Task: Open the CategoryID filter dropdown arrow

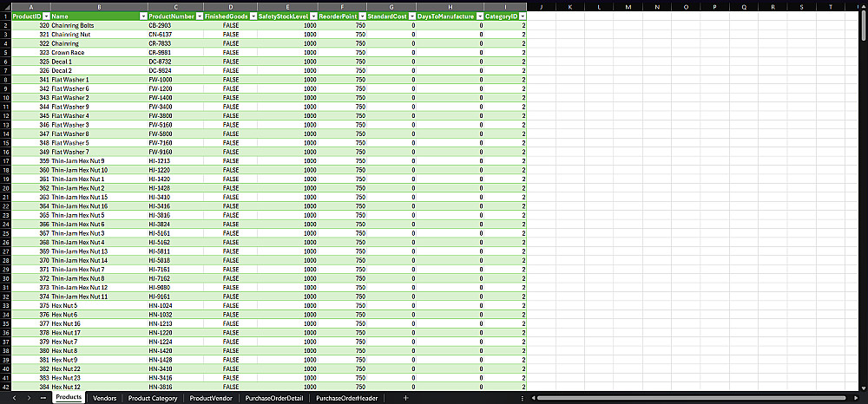Action: [522, 16]
